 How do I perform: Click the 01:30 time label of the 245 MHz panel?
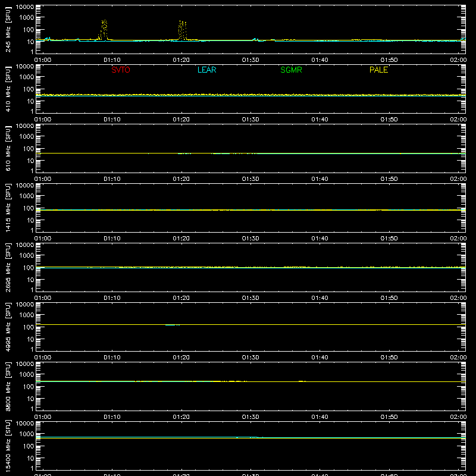click(x=250, y=60)
